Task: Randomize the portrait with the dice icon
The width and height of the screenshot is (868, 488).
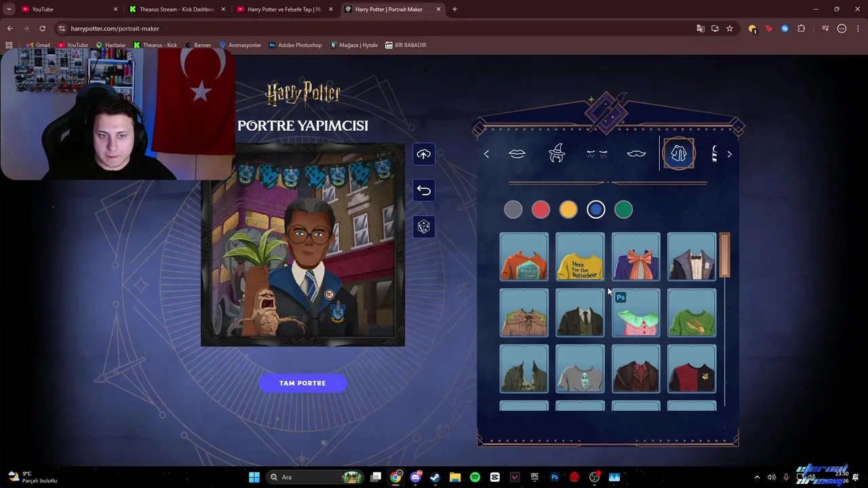Action: (424, 227)
